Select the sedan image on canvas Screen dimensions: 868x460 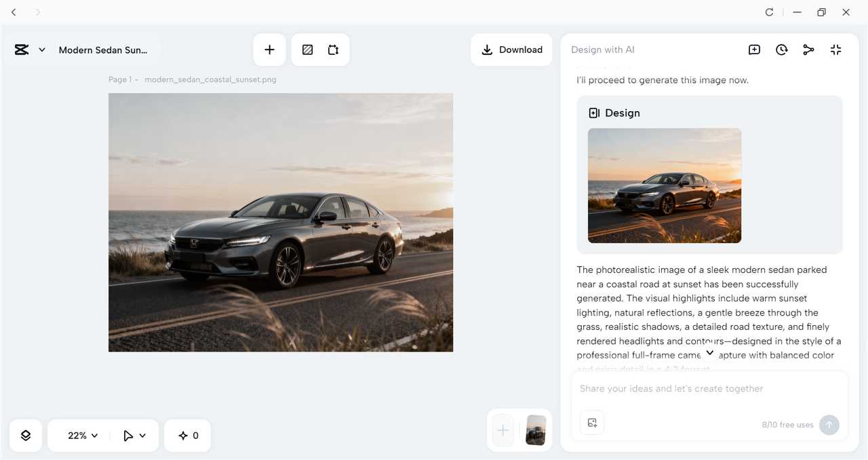click(x=281, y=222)
